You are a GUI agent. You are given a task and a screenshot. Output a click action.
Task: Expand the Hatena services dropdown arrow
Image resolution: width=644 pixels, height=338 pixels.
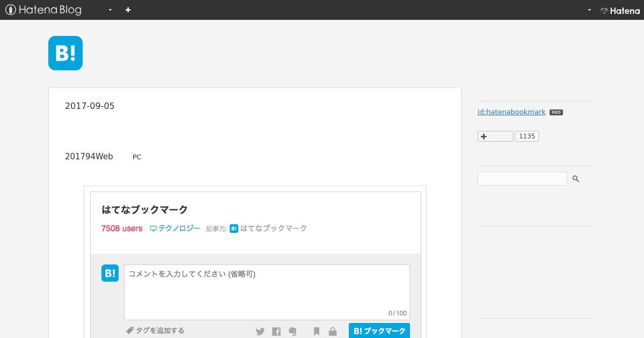click(x=589, y=10)
